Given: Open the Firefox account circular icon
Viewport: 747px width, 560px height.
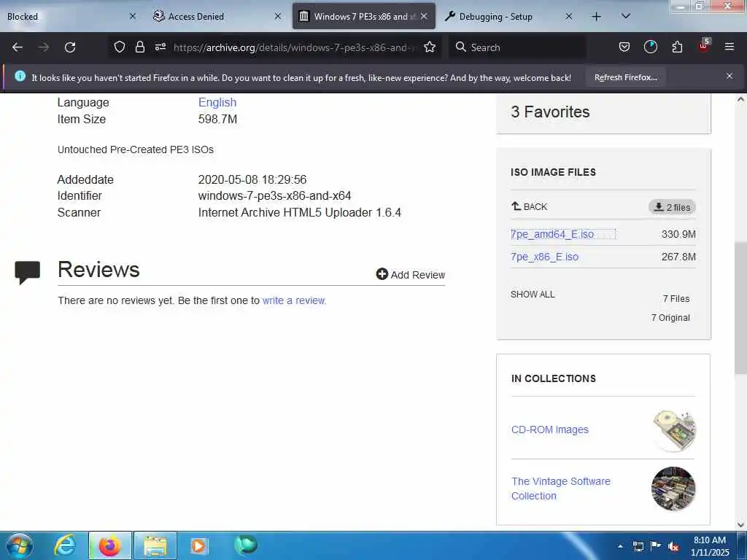Looking at the screenshot, I should pyautogui.click(x=650, y=47).
